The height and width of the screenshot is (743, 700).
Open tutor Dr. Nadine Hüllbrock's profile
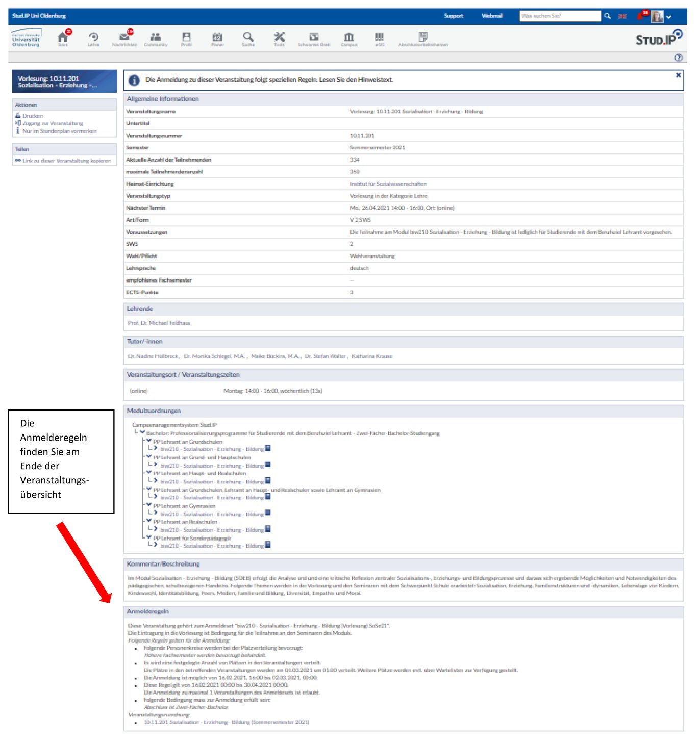coord(153,356)
